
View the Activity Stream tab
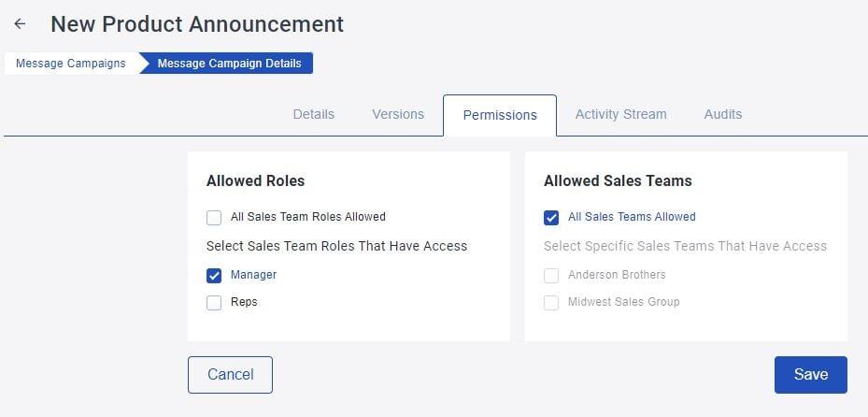[620, 114]
